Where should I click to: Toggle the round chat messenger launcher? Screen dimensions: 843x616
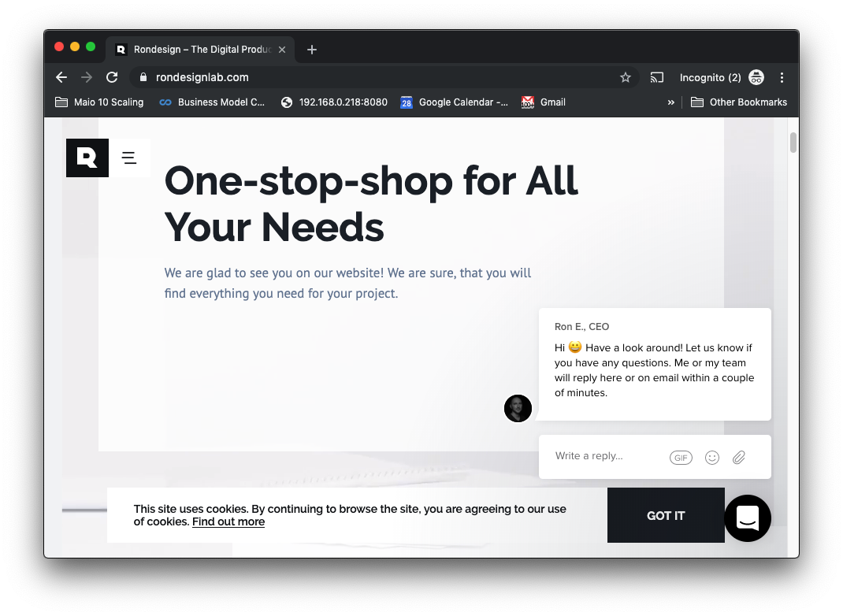748,518
